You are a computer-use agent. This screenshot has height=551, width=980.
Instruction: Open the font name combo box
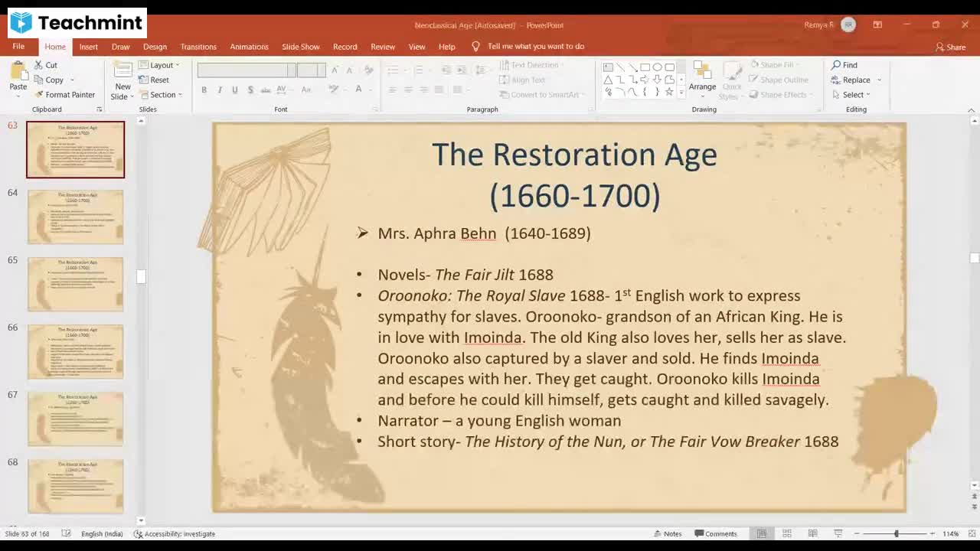click(247, 70)
